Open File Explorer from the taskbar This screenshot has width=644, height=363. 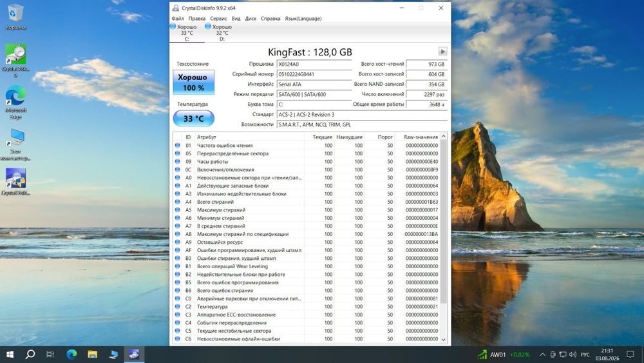pyautogui.click(x=92, y=355)
